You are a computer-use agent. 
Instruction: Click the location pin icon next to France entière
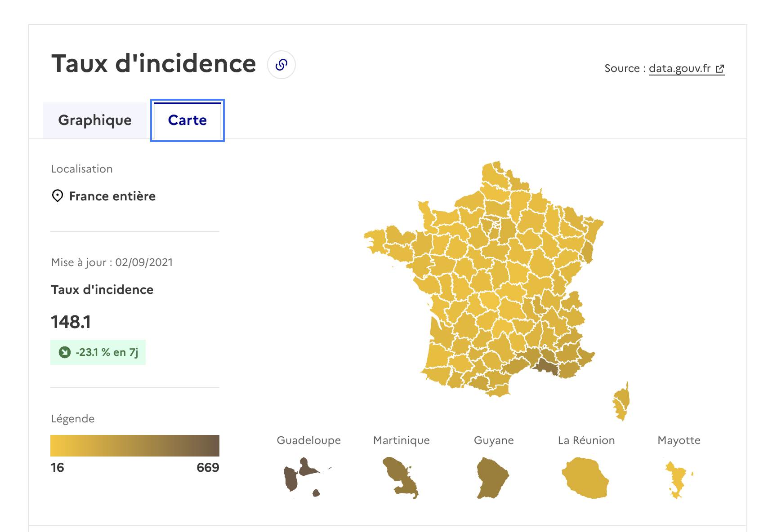[x=58, y=196]
